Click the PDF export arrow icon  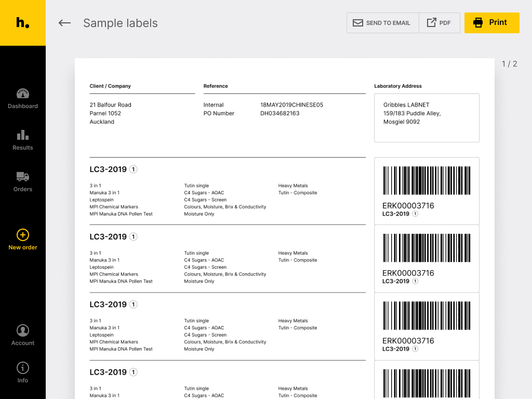[x=431, y=22]
